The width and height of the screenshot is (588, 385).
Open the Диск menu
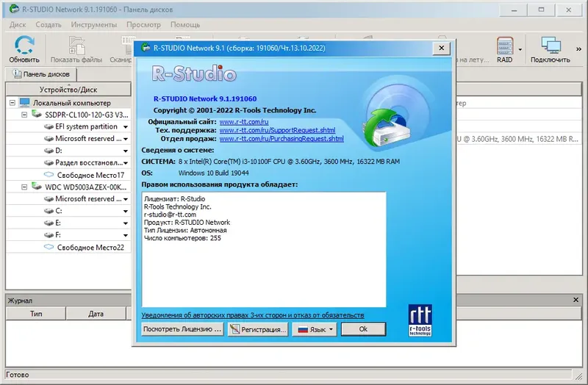click(17, 25)
